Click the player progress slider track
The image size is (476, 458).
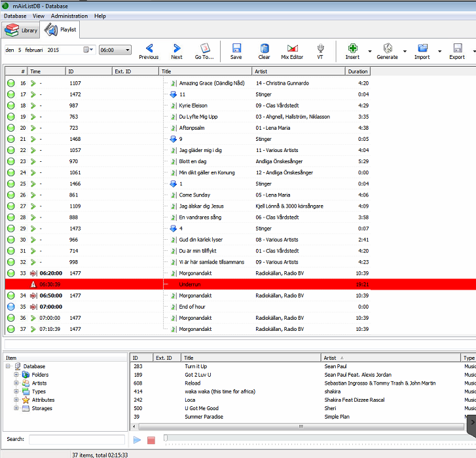pyautogui.click(x=314, y=438)
